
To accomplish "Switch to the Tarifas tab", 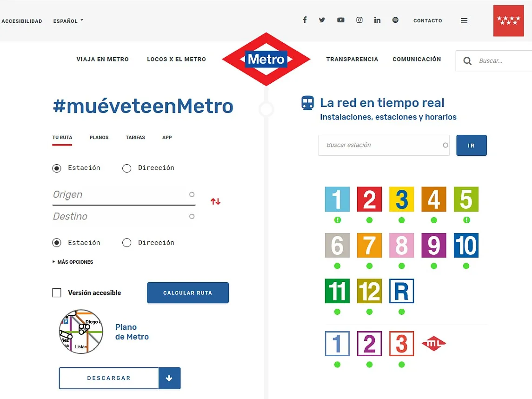I will [x=135, y=138].
